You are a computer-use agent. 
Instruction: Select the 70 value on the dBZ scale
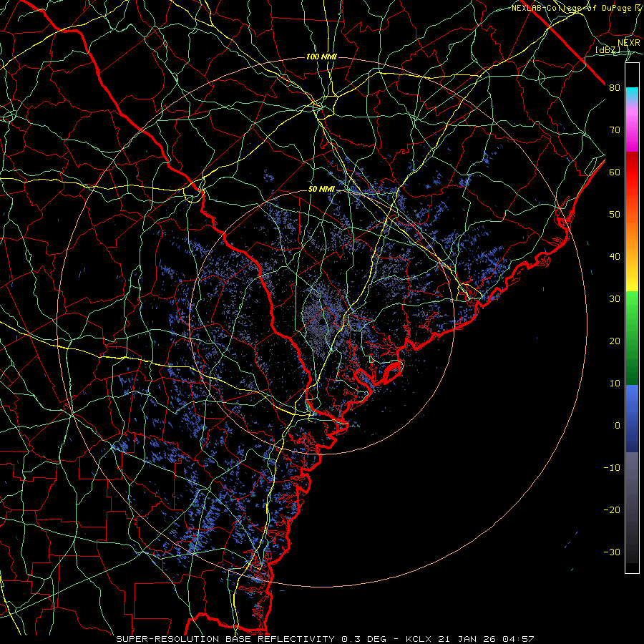pos(615,130)
